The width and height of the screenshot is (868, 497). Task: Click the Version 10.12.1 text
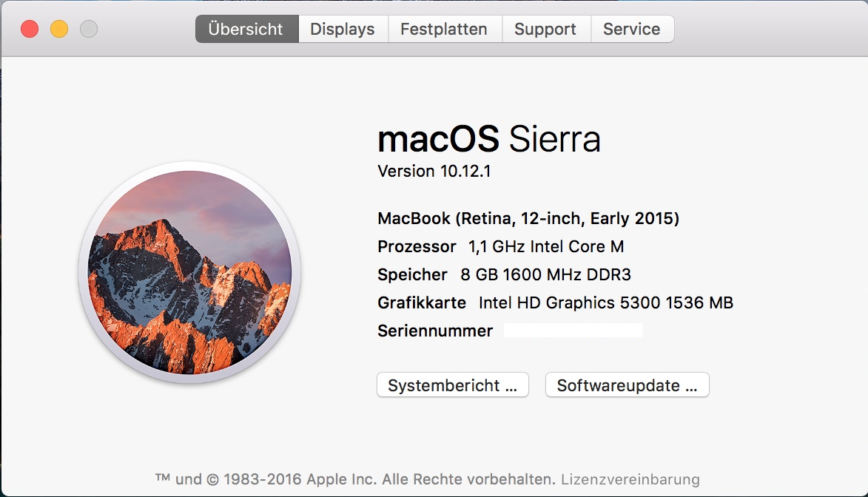pyautogui.click(x=434, y=171)
